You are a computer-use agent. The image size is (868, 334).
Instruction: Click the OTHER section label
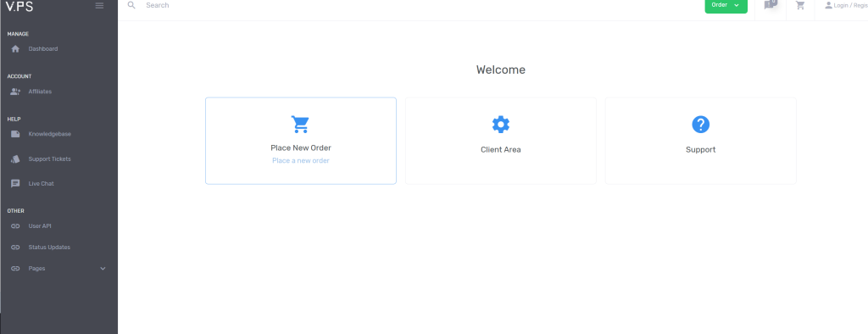pyautogui.click(x=15, y=211)
